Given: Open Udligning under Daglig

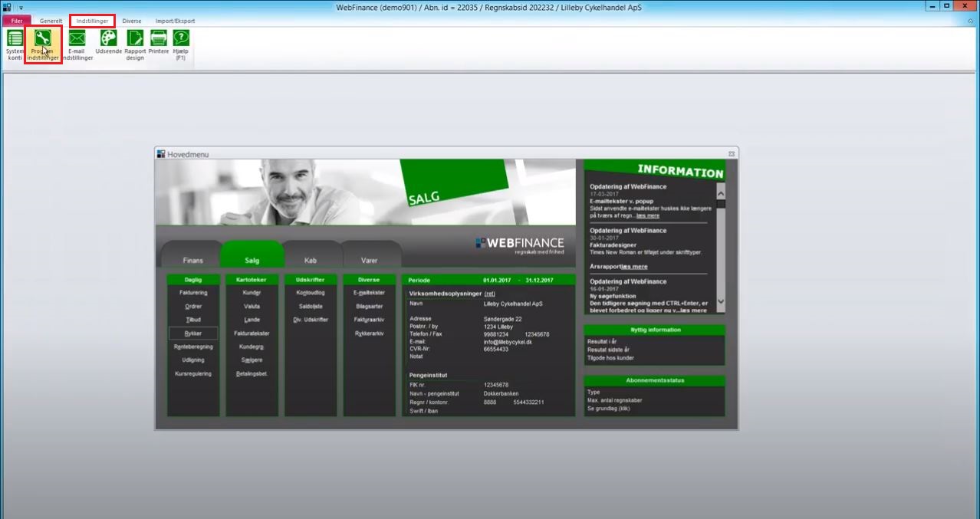Looking at the screenshot, I should coord(193,360).
